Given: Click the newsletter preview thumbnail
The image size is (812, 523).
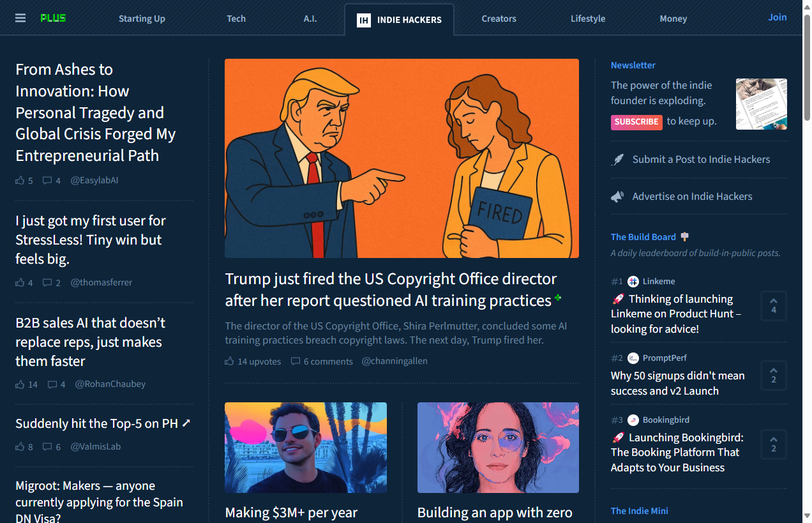Looking at the screenshot, I should [x=762, y=104].
